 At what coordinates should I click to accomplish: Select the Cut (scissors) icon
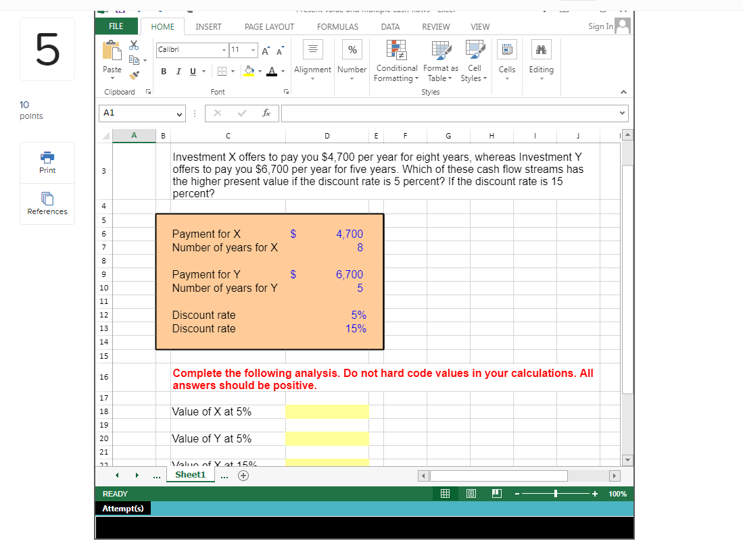[x=133, y=45]
